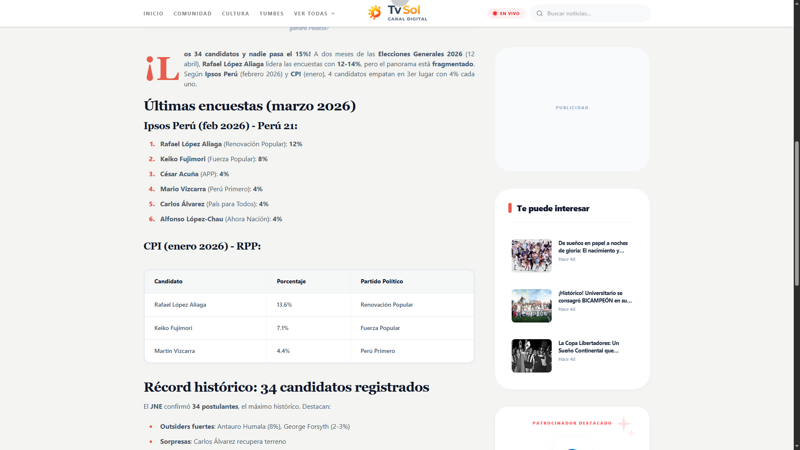This screenshot has height=450, width=800.
Task: Click list item 'Mario Vizcarra (Perú Primero)'
Action: 211,189
